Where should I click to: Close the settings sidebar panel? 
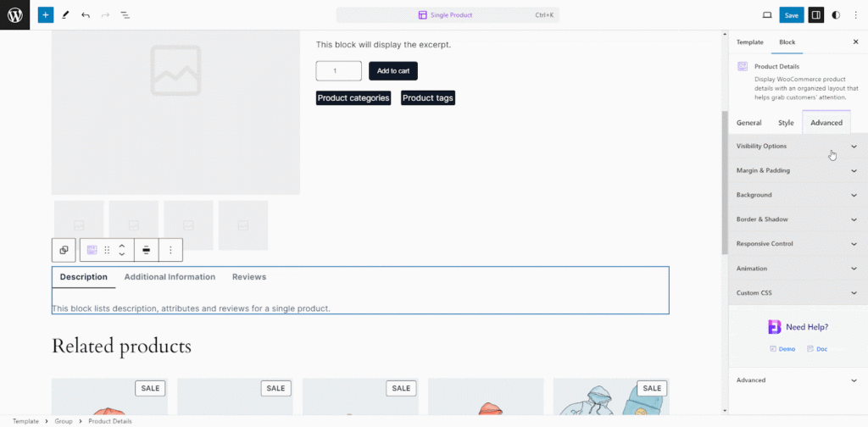click(x=855, y=42)
